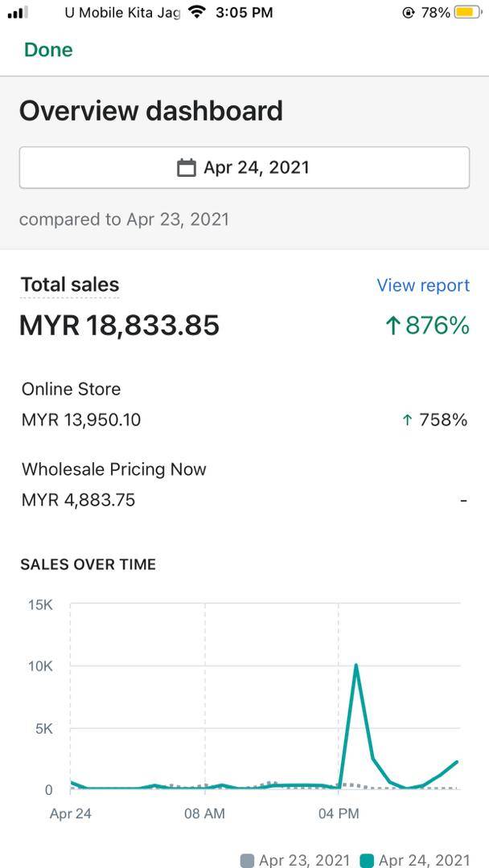This screenshot has height=868, width=489.
Task: Tap the cellular signal bars icon
Action: [x=18, y=12]
